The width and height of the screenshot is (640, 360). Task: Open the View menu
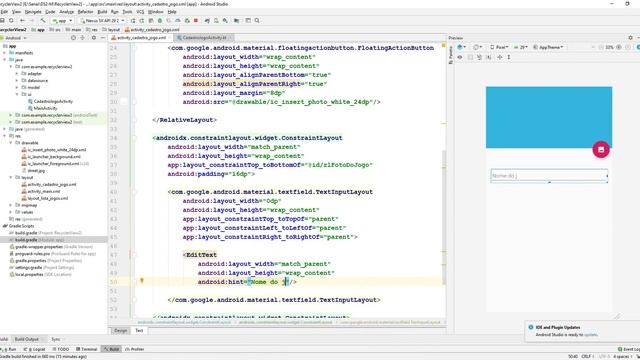pyautogui.click(x=16, y=12)
